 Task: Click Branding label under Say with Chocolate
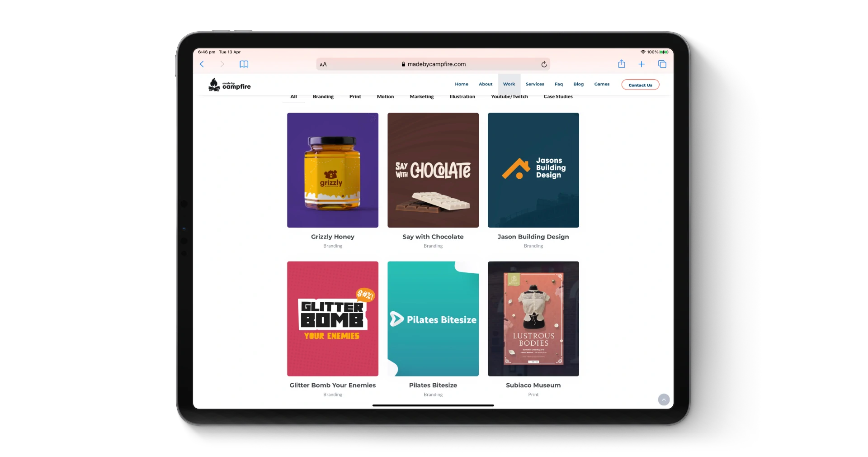433,246
